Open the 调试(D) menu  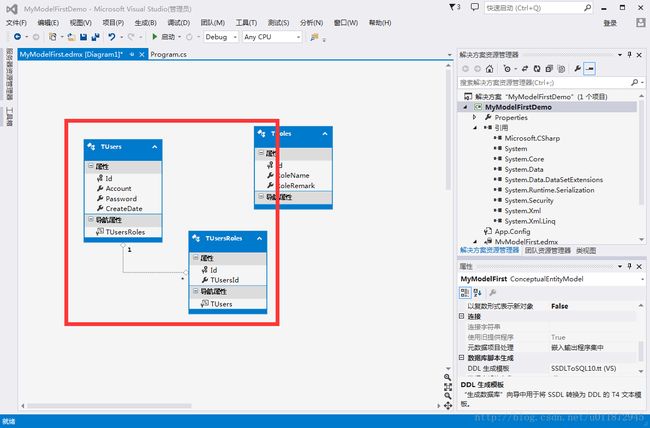(x=179, y=23)
